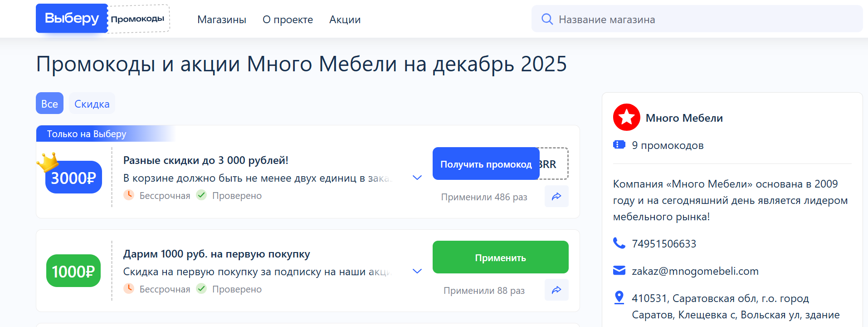
Task: Click the search magnifier icon
Action: click(x=547, y=19)
